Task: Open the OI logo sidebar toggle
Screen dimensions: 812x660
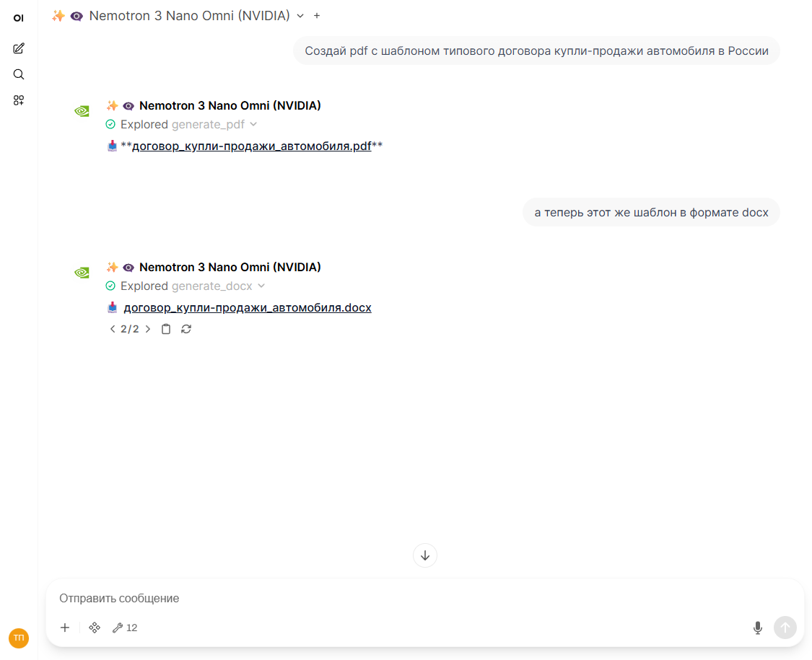Action: 19,17
